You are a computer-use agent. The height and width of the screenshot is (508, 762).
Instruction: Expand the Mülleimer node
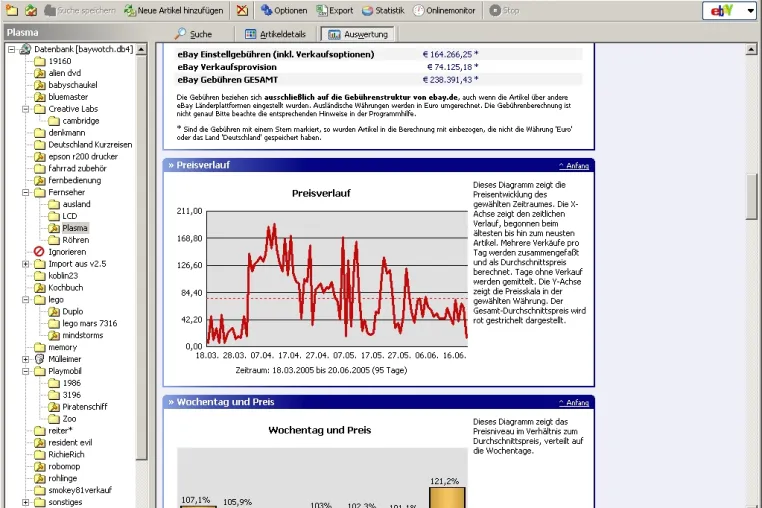[x=26, y=359]
